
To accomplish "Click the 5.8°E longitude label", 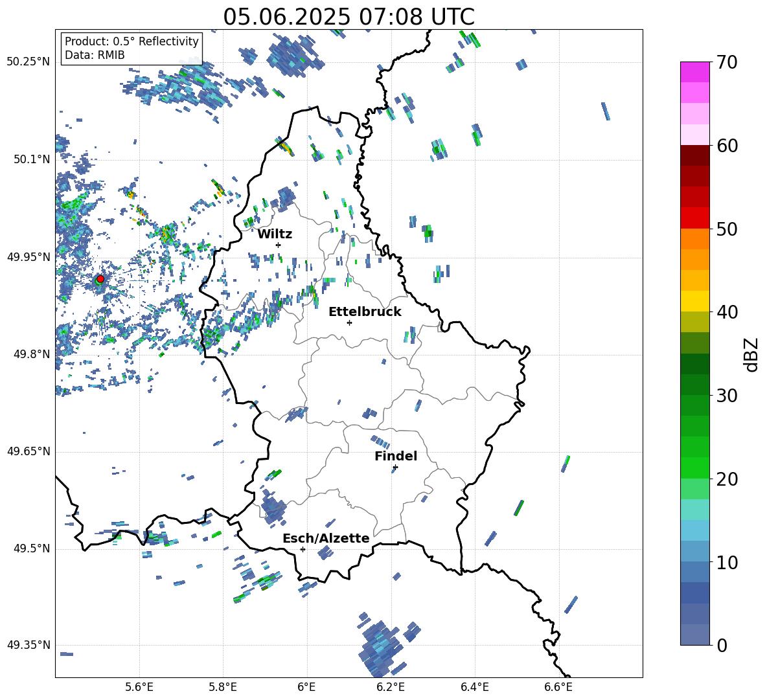I will (223, 687).
